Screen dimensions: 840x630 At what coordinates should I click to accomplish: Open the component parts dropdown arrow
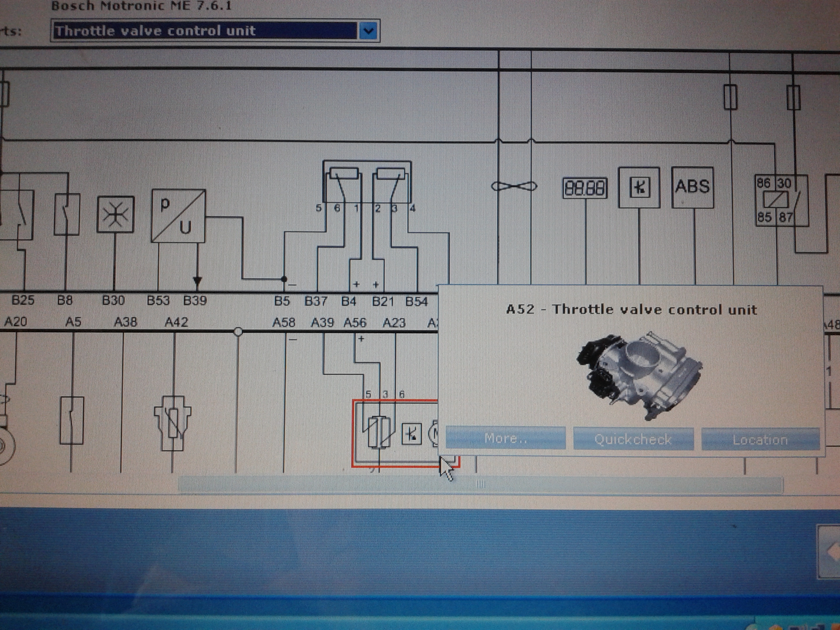click(x=368, y=31)
